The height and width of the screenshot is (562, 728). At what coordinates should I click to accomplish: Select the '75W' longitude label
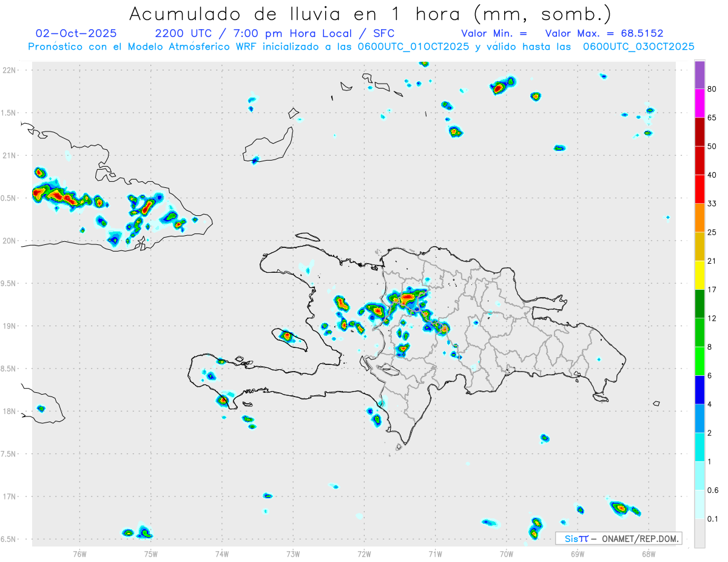click(151, 554)
